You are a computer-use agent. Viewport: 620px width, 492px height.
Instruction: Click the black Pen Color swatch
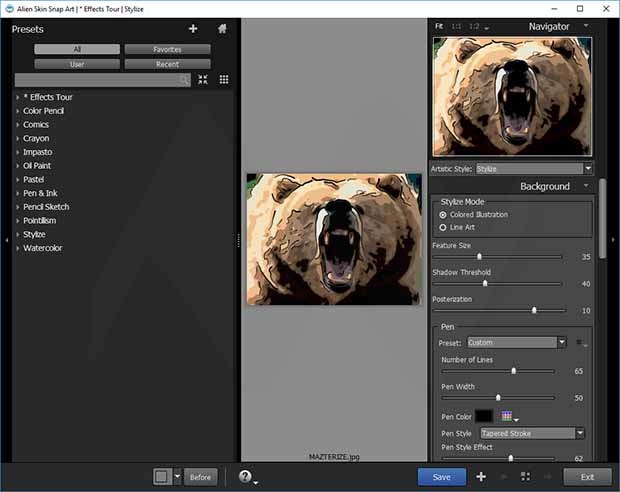coord(484,416)
